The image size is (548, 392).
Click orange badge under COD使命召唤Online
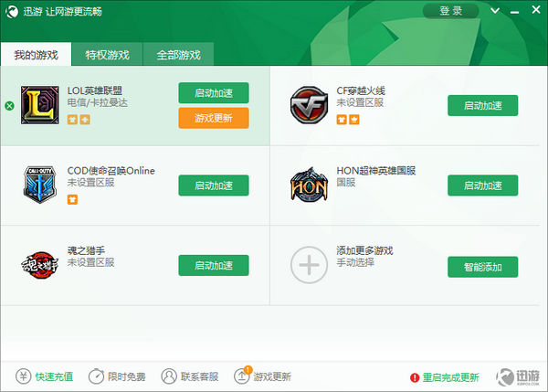(x=72, y=200)
